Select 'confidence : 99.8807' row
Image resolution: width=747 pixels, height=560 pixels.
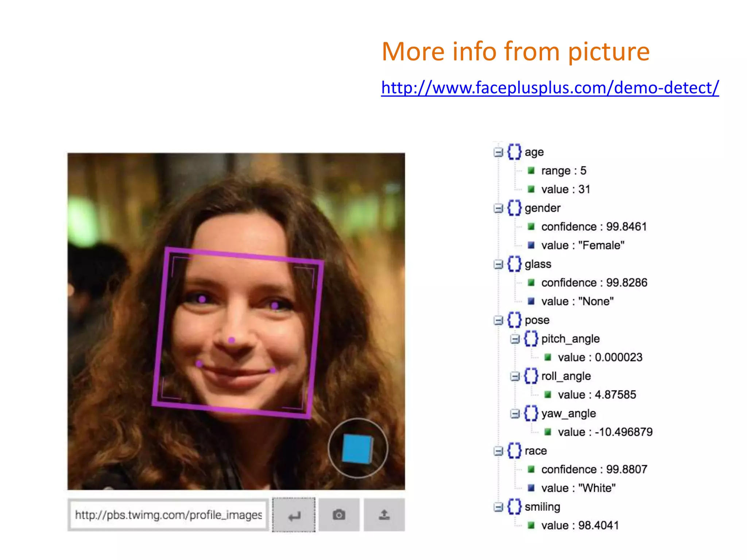(x=587, y=470)
